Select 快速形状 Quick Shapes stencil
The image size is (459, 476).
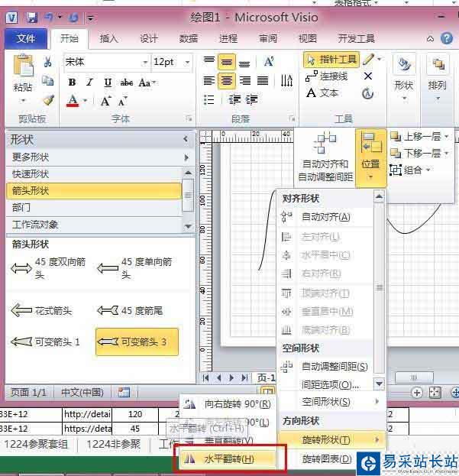click(x=93, y=174)
